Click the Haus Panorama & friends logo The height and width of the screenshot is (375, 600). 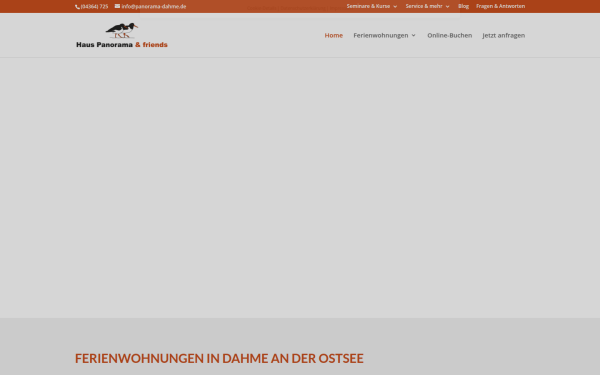[x=122, y=35]
